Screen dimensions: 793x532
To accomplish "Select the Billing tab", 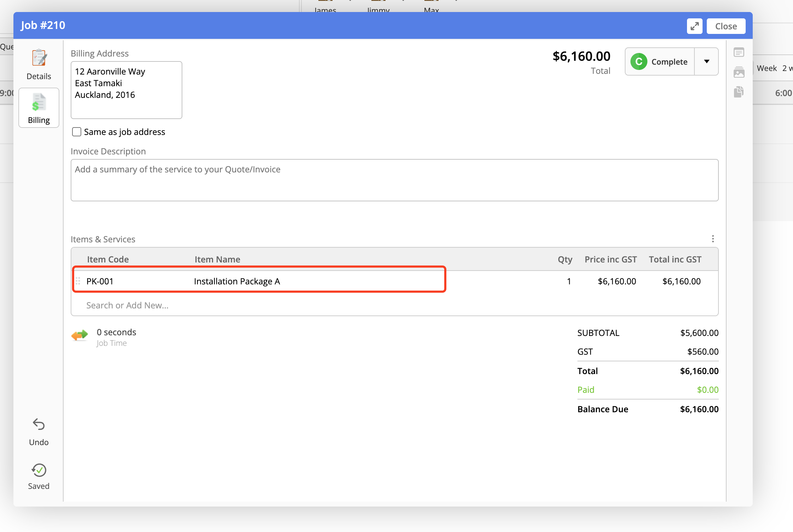I will click(39, 108).
